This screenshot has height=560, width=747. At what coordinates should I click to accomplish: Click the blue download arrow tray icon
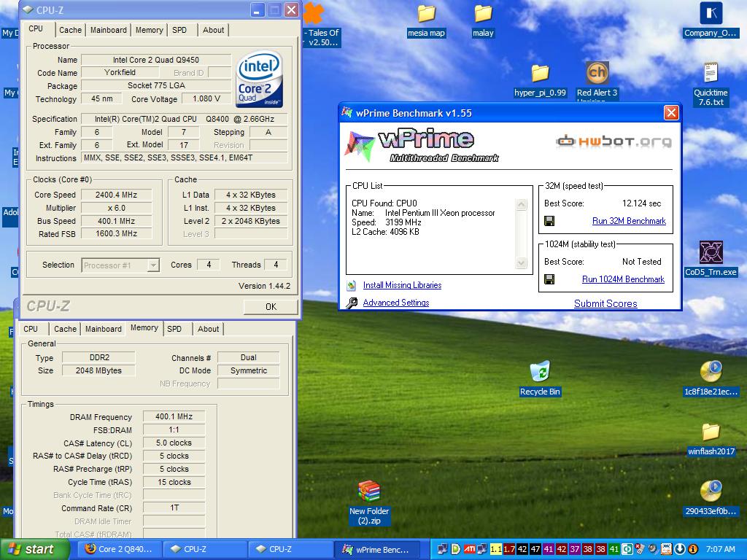point(680,549)
